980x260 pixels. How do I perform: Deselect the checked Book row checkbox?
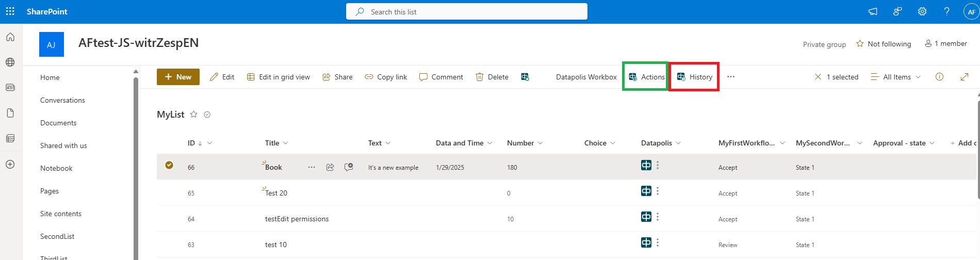169,166
